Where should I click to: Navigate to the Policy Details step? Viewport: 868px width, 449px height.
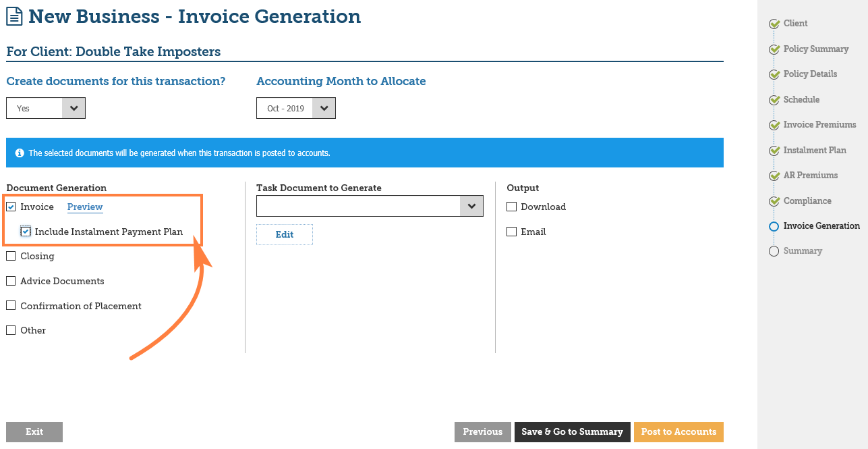[810, 74]
